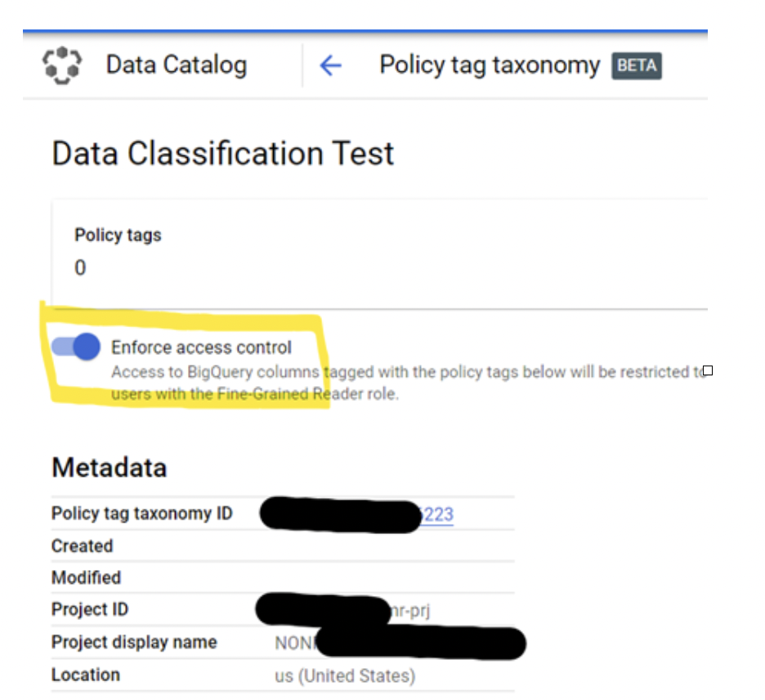The image size is (765, 700).
Task: Toggle the Enforce access control switch
Action: pos(77,347)
